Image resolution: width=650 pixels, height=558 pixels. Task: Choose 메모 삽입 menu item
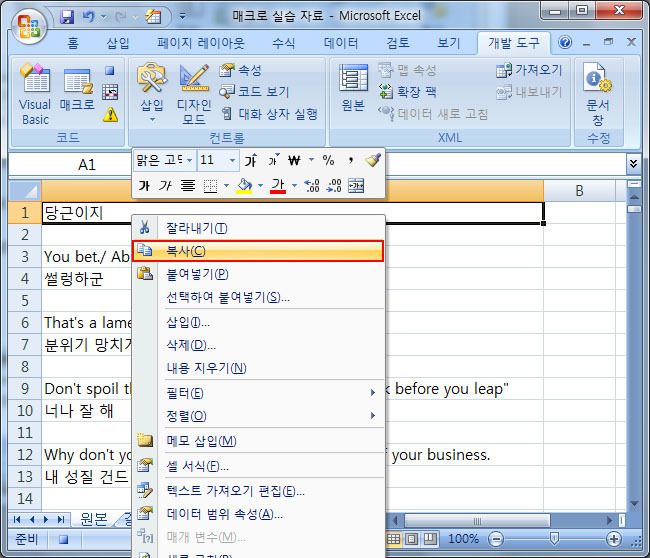click(x=258, y=441)
